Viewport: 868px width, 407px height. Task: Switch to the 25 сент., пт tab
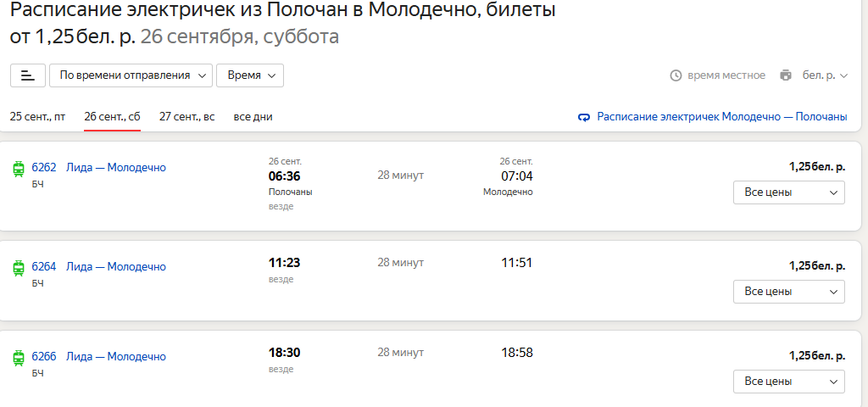(x=37, y=117)
